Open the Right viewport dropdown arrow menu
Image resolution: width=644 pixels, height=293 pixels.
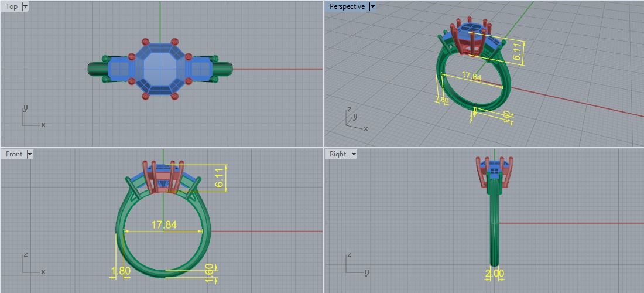coord(353,154)
